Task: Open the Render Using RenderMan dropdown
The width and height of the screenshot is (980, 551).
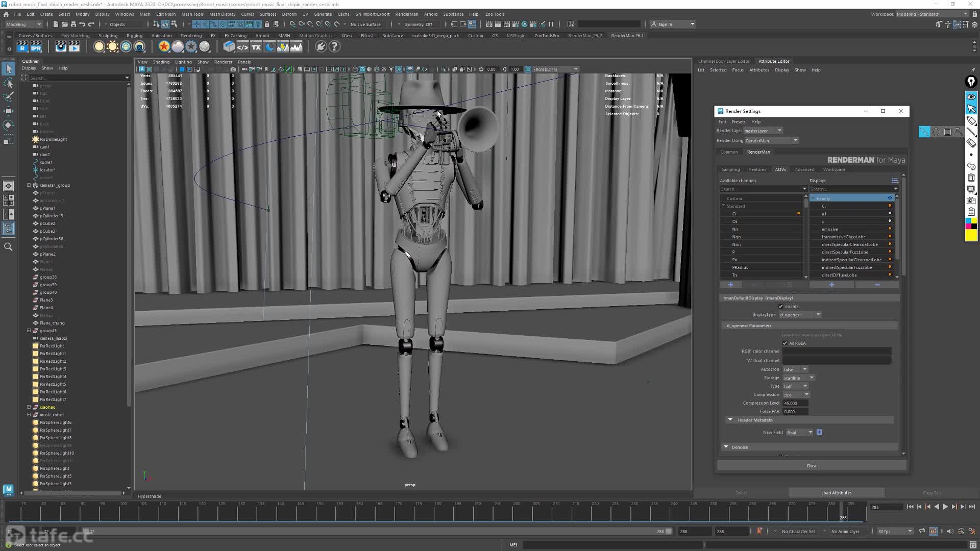Action: 771,141
